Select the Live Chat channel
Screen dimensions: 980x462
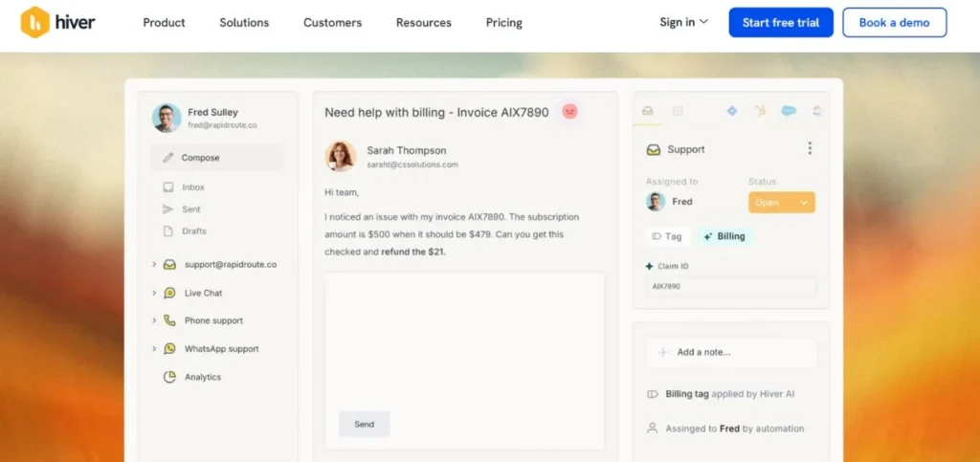click(x=203, y=293)
